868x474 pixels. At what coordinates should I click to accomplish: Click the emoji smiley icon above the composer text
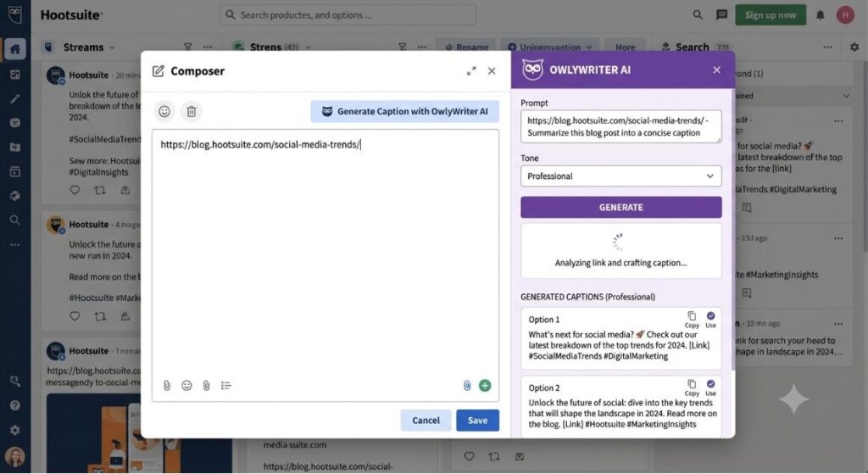click(x=164, y=111)
